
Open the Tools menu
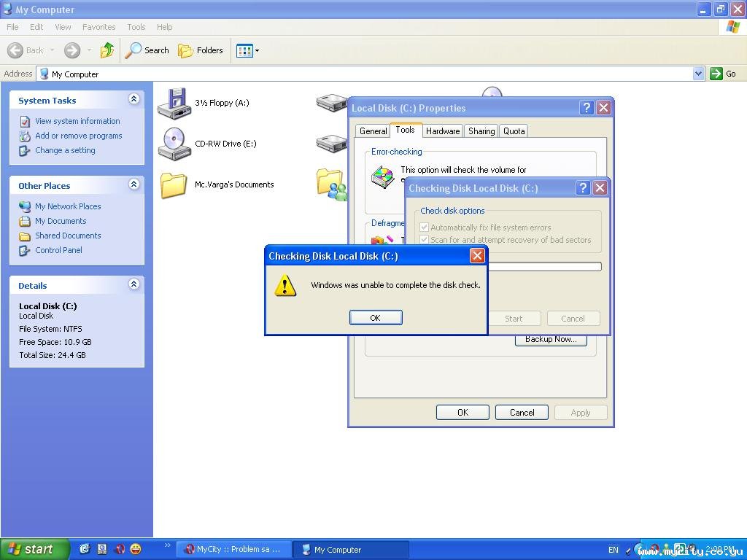coord(136,27)
